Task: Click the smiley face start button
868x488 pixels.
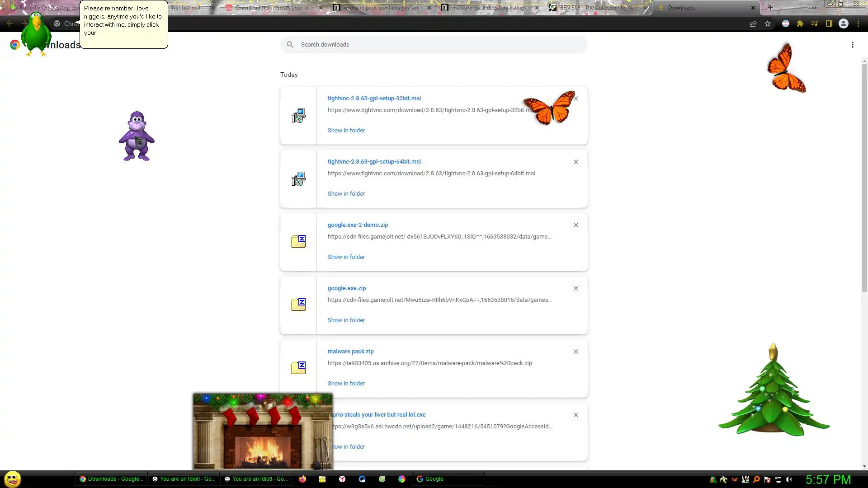Action: [x=12, y=479]
